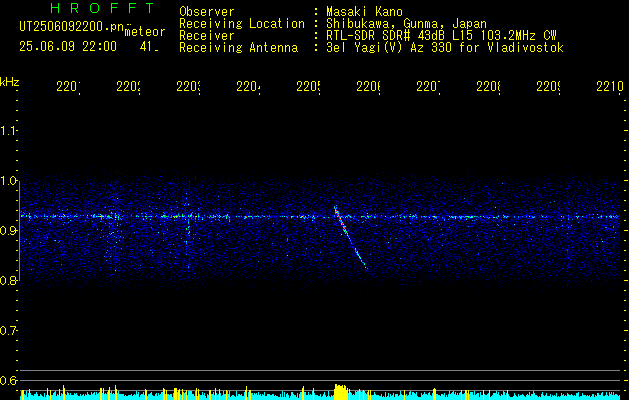Click the "Receiving Location" header label

(242, 23)
